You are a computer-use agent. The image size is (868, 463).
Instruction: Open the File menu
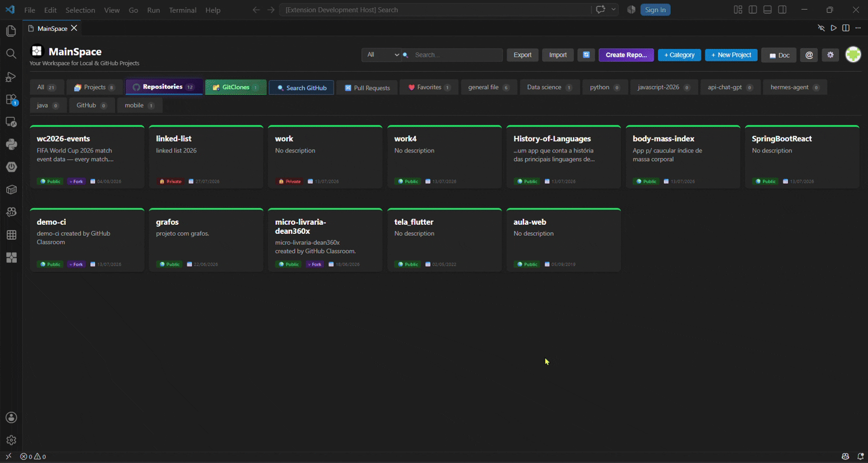click(x=30, y=10)
